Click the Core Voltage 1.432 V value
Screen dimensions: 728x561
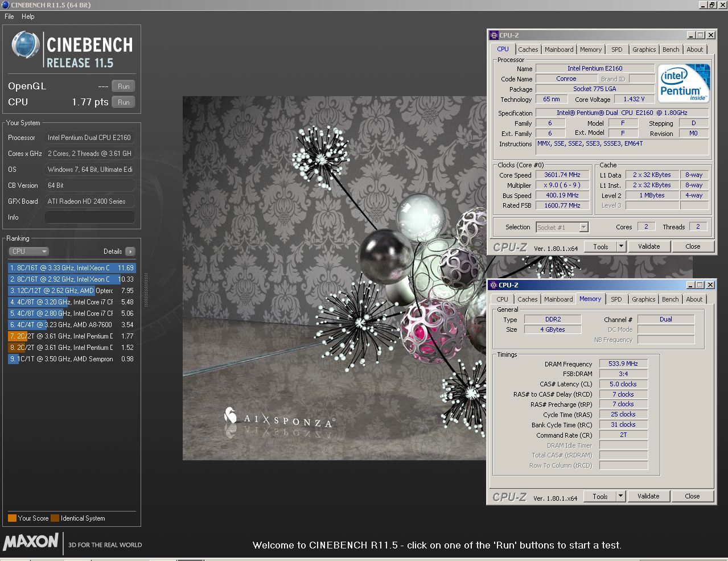[x=634, y=100]
